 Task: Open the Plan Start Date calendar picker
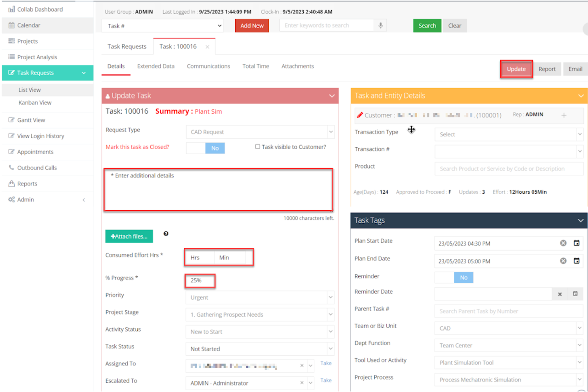pyautogui.click(x=577, y=243)
